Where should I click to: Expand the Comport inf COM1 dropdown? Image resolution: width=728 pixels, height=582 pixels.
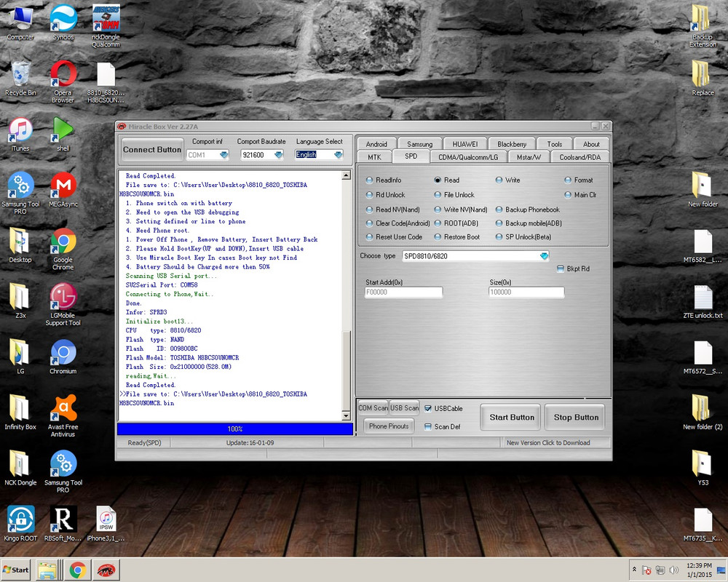223,154
